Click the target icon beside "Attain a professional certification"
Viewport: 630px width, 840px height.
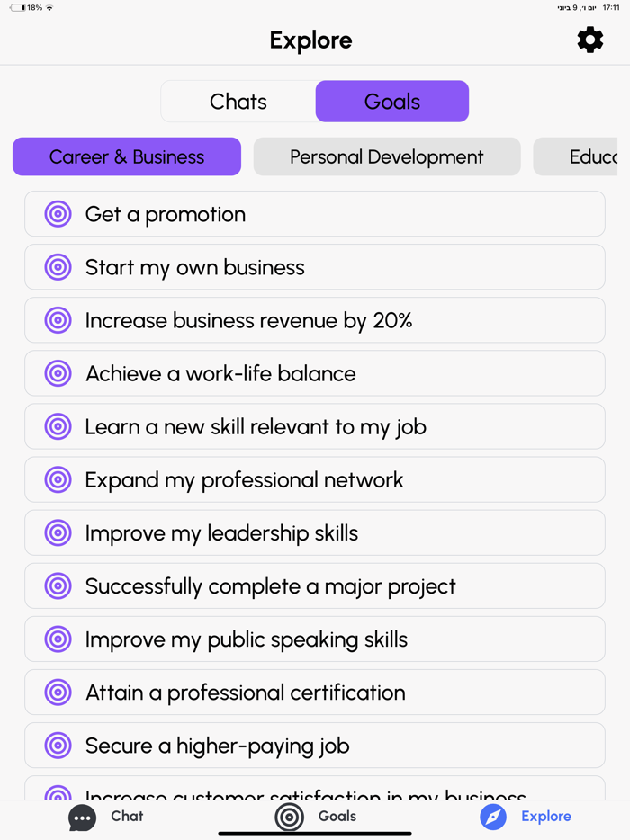[58, 692]
